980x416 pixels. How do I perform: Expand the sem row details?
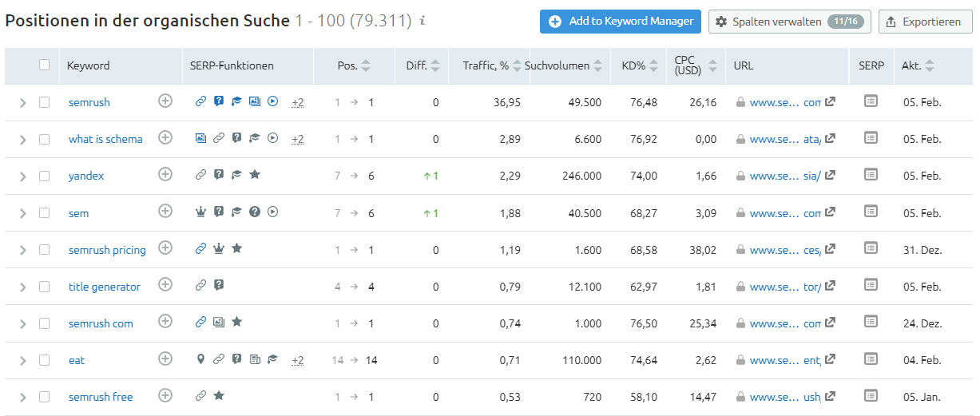(x=22, y=213)
